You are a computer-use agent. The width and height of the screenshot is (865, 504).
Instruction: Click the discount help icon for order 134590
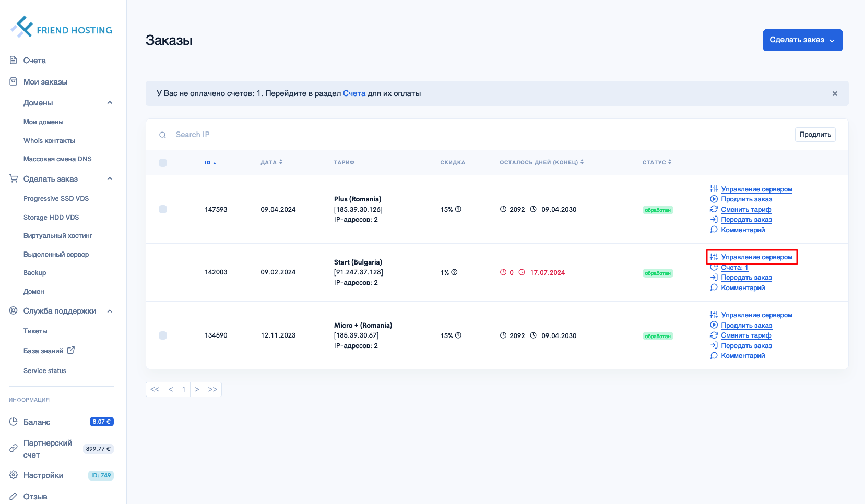coord(458,335)
